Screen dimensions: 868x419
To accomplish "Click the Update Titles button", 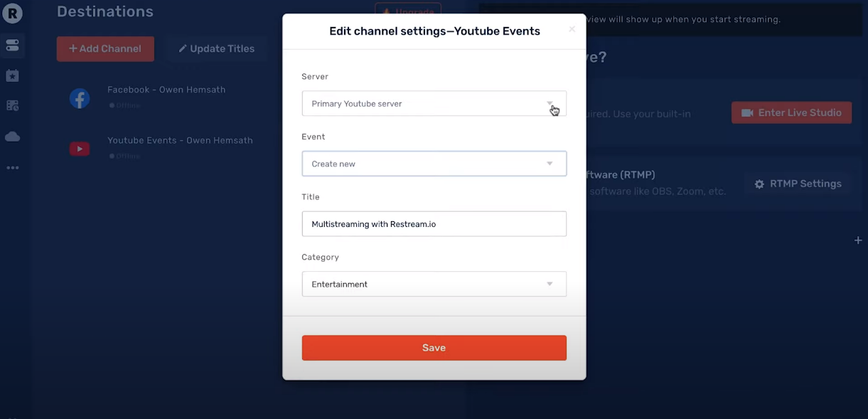I will (216, 49).
